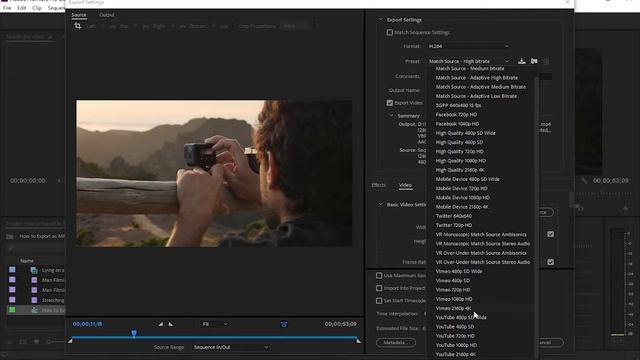Open the Clip menu
The height and width of the screenshot is (360, 640).
[37, 8]
